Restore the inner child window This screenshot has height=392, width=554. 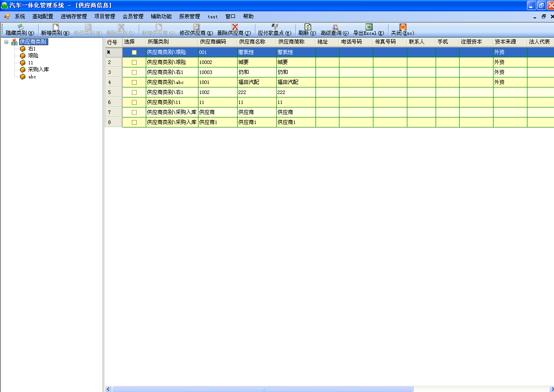544,17
